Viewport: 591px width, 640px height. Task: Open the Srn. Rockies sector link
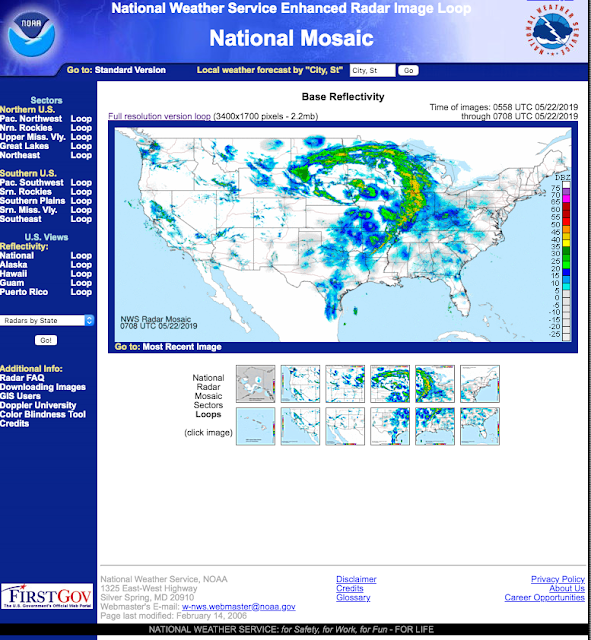(x=26, y=191)
